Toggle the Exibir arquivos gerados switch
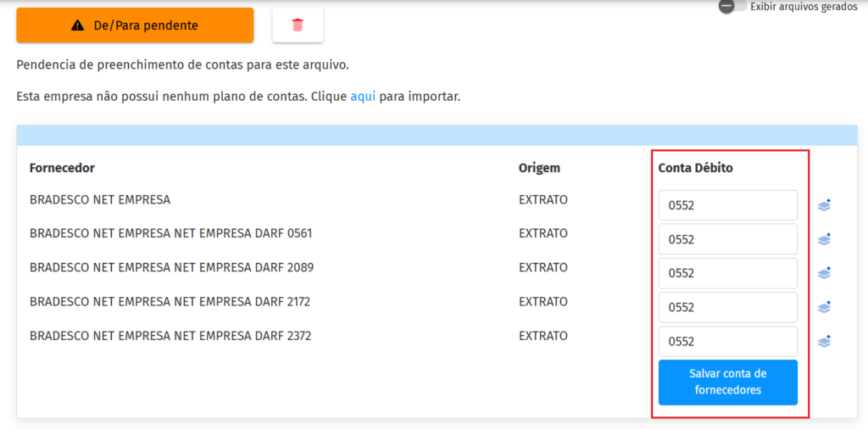Viewport: 868px width, 430px height. 733,7
